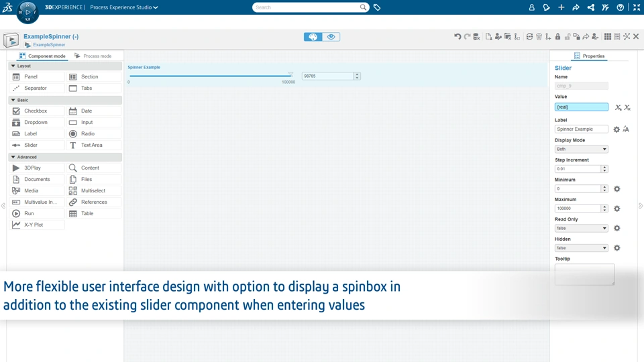Collapse the Layout section
The image size is (644, 362).
(13, 66)
